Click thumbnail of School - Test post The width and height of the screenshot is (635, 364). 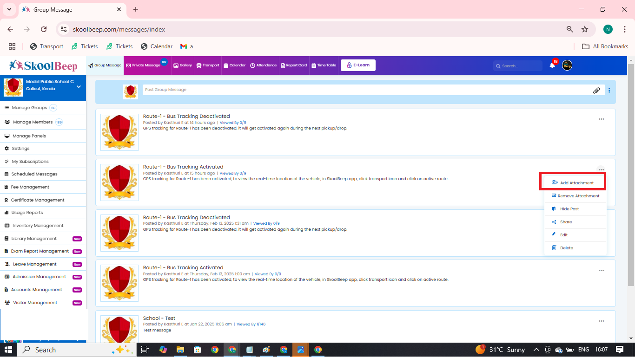point(119,330)
